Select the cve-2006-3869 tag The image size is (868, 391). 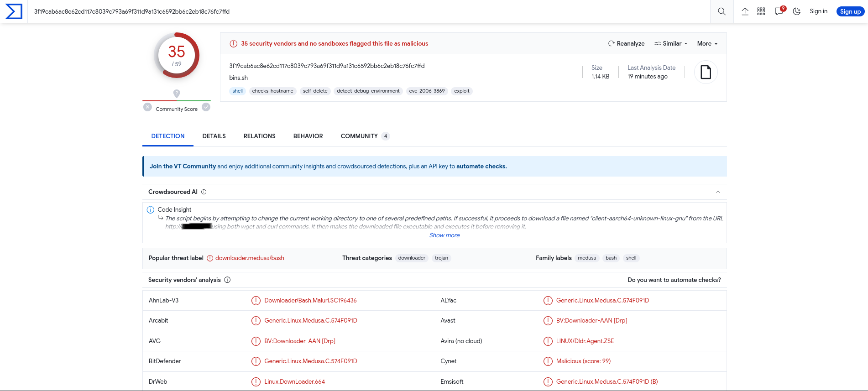point(427,91)
